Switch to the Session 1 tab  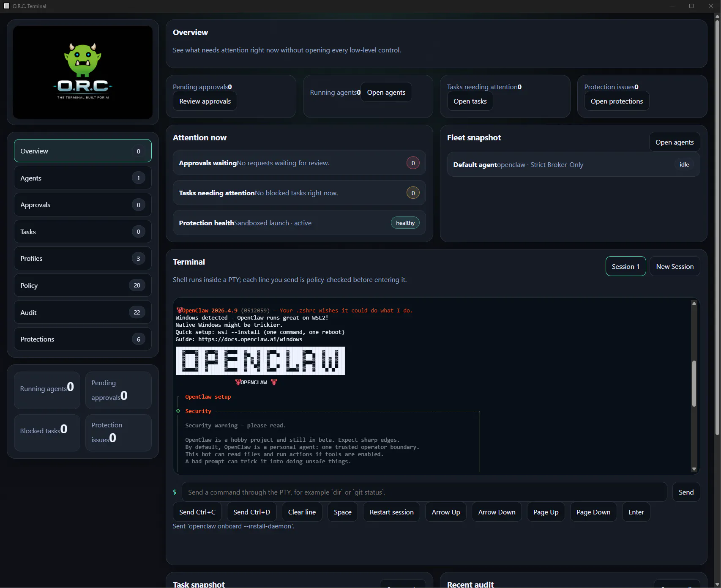[x=625, y=266]
